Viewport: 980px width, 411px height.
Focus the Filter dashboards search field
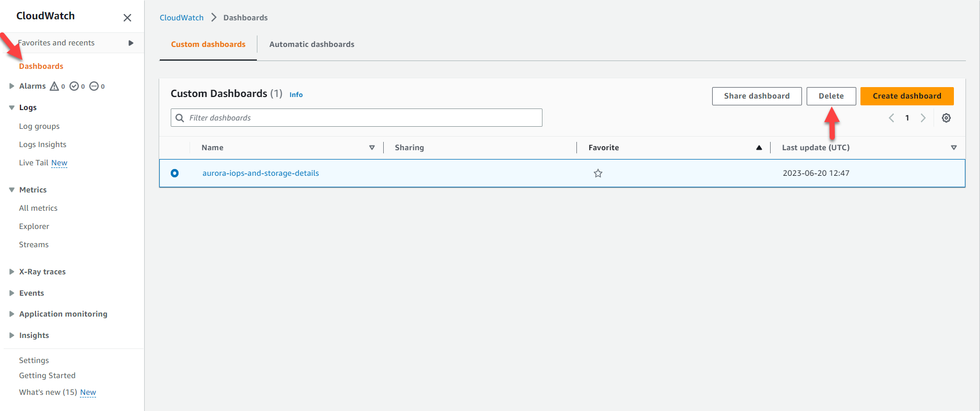(357, 118)
